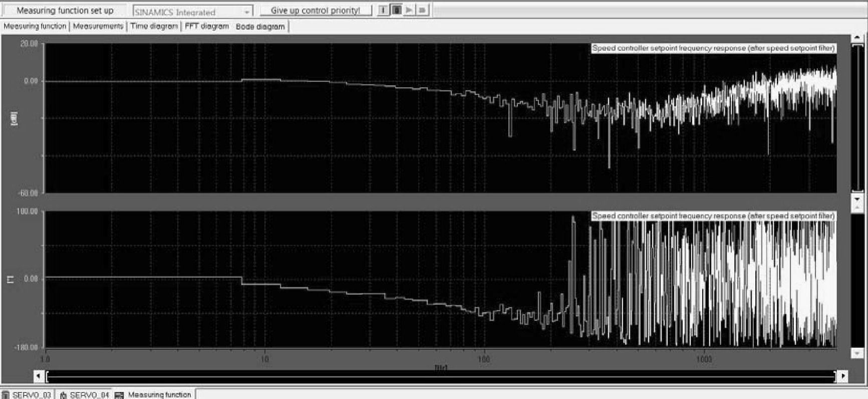The width and height of the screenshot is (868, 399).
Task: Click the amplitude plot's vertical scrollbar down arrow
Action: click(x=857, y=199)
